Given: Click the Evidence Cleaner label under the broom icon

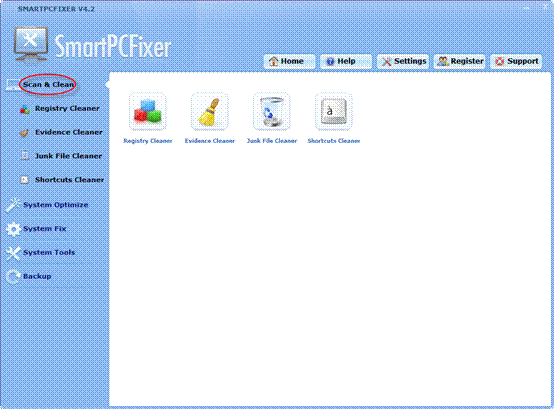Looking at the screenshot, I should pos(210,141).
